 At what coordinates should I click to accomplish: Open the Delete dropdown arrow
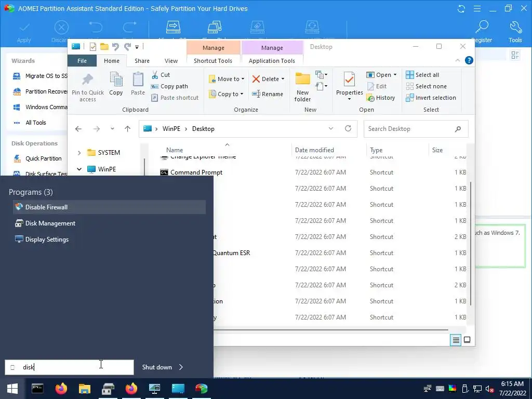[x=283, y=79]
